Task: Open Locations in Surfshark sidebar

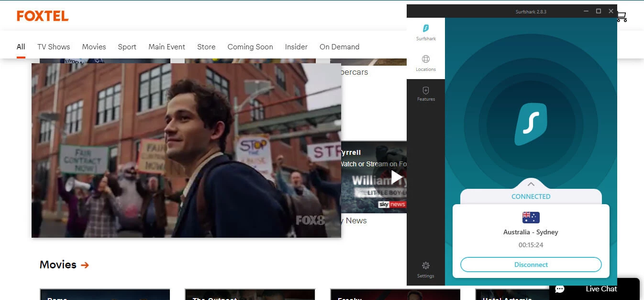Action: tap(426, 63)
